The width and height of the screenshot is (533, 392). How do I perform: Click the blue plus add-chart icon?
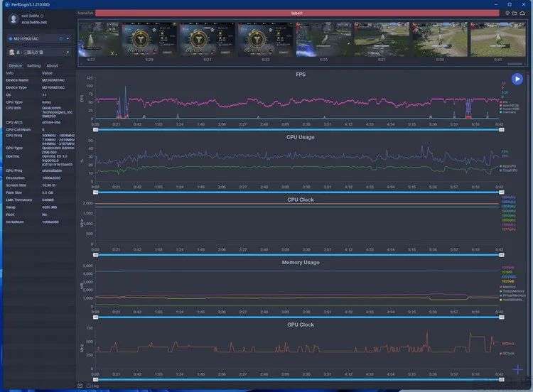pyautogui.click(x=518, y=369)
